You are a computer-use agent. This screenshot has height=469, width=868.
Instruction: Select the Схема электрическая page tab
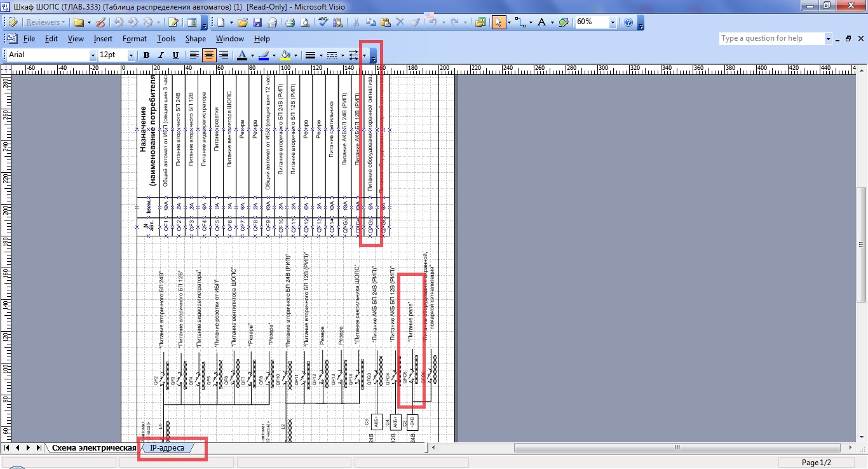(94, 448)
